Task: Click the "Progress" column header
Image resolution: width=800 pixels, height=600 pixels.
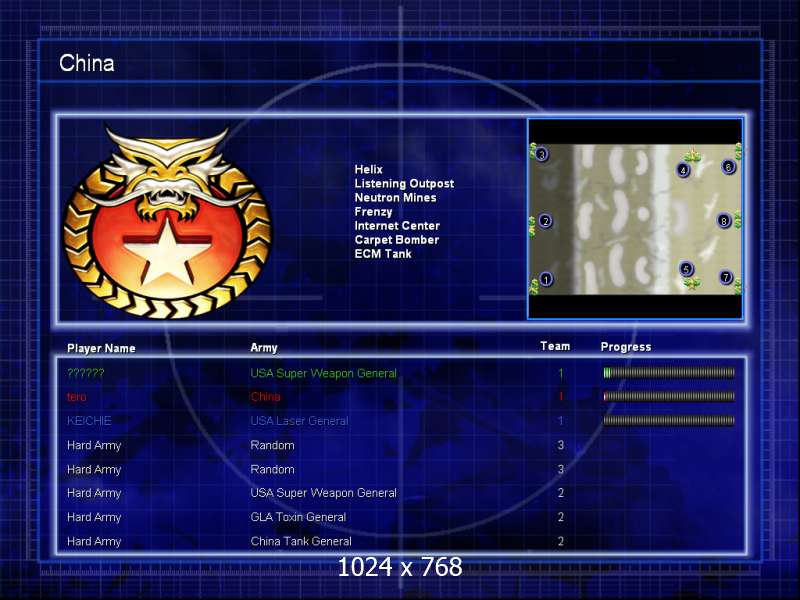Action: tap(626, 347)
